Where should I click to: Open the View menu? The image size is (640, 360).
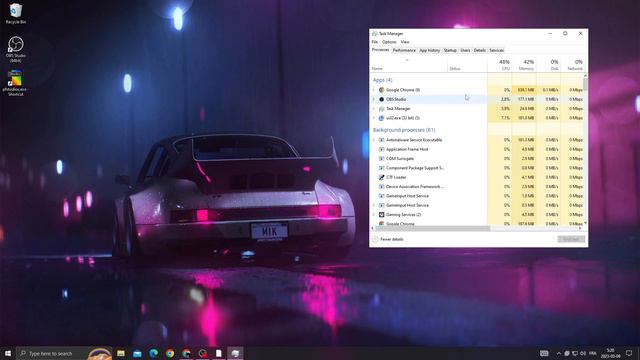click(405, 42)
